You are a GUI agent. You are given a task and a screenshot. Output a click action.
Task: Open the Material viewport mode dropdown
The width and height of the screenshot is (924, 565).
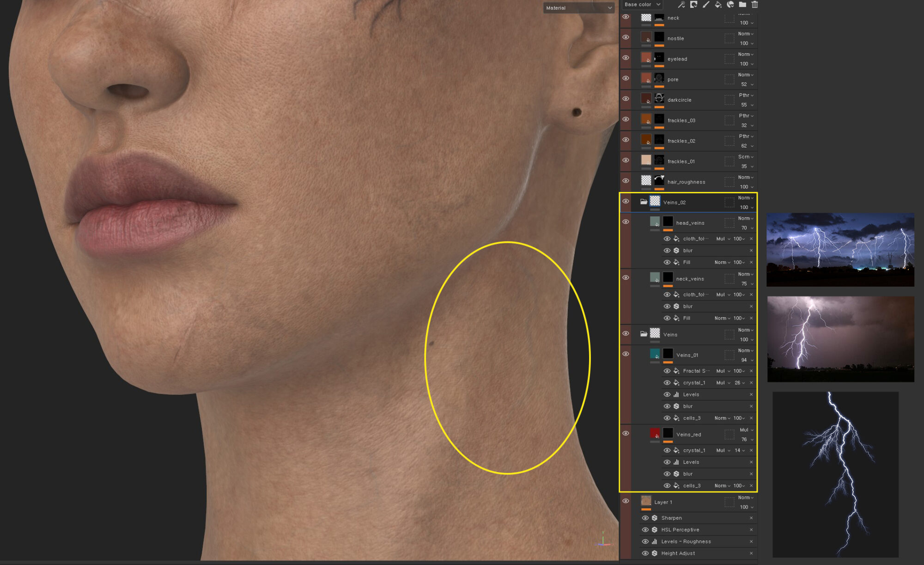pyautogui.click(x=578, y=8)
